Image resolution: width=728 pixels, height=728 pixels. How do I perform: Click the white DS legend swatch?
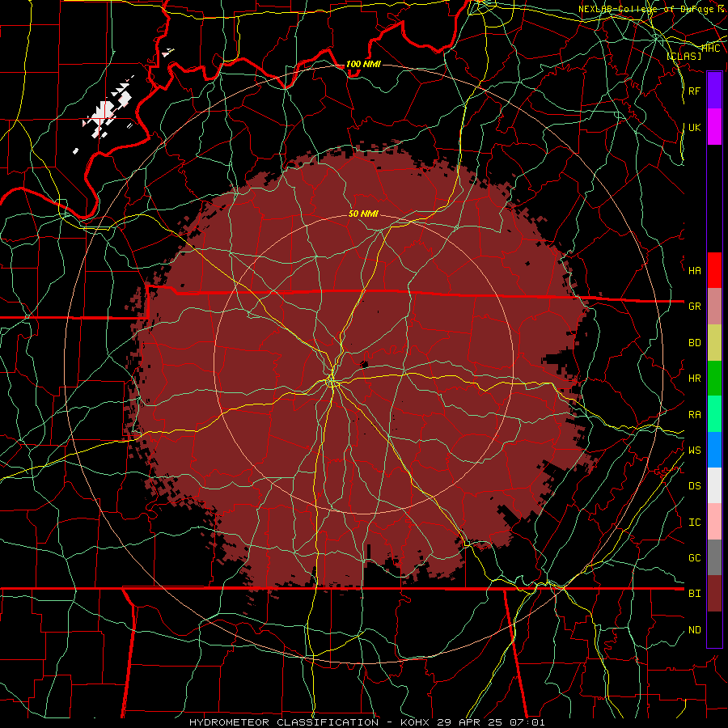(714, 485)
